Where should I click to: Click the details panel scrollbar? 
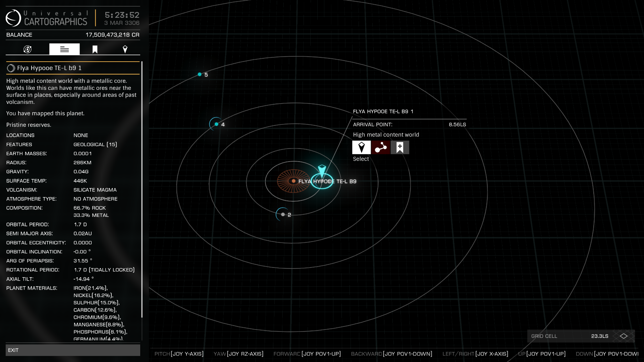click(142, 189)
